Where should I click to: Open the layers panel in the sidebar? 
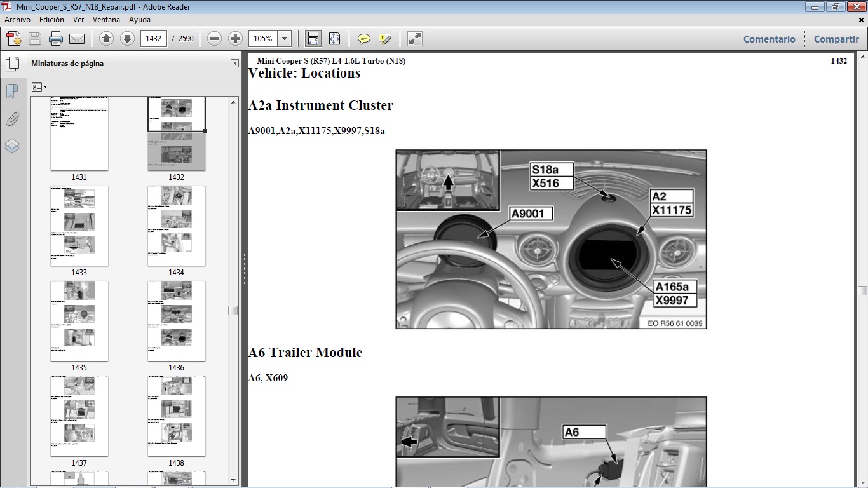point(12,146)
